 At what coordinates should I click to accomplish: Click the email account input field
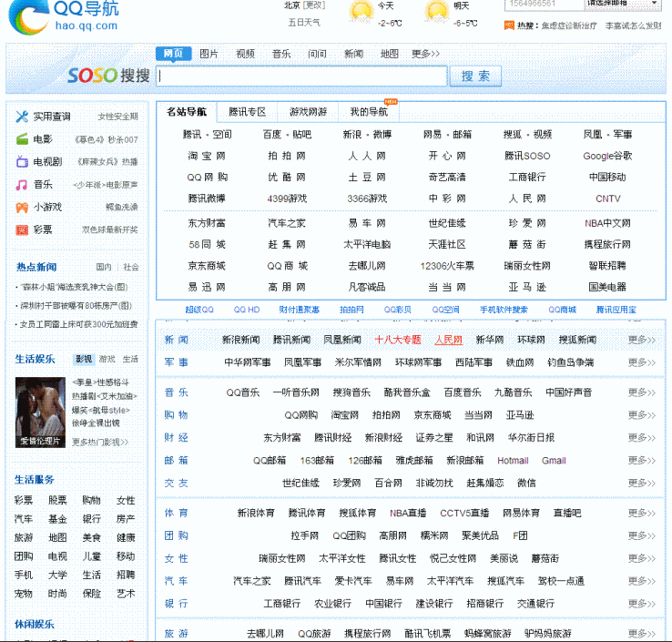click(x=545, y=4)
